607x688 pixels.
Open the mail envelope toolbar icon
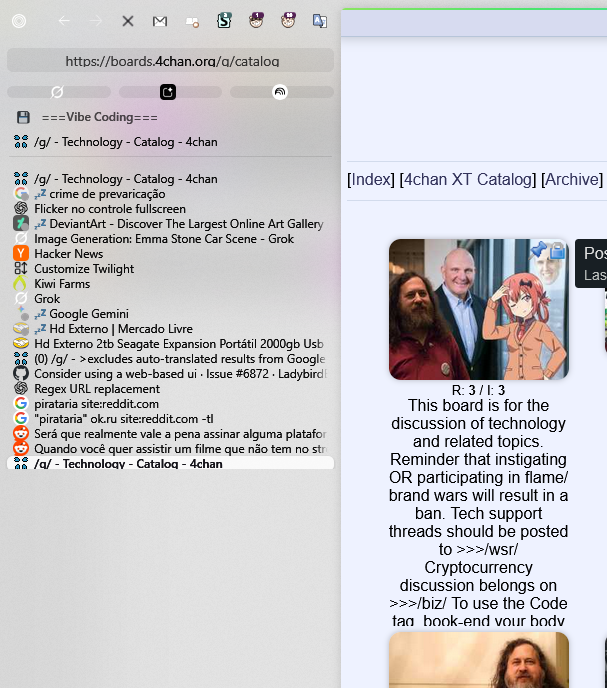pos(160,21)
